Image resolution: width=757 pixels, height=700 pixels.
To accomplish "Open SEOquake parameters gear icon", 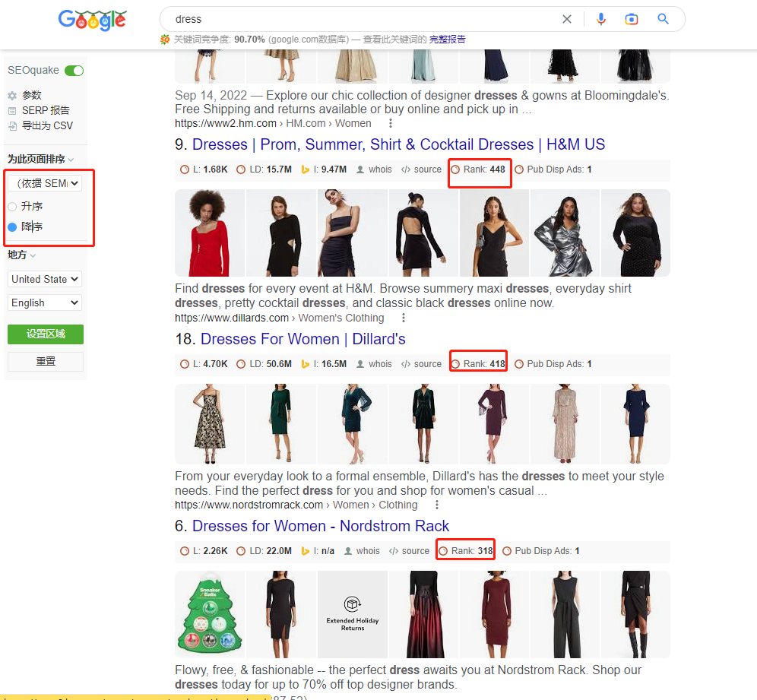I will pyautogui.click(x=12, y=96).
